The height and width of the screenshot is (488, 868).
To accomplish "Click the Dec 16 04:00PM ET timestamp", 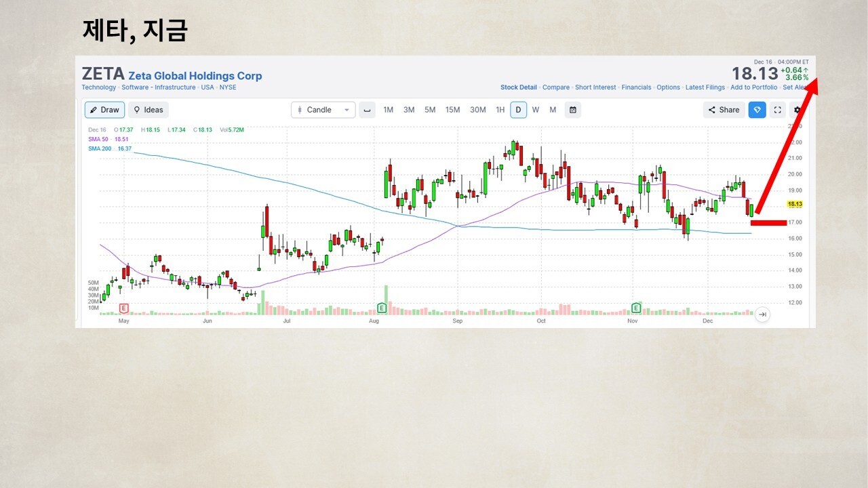I will coord(781,62).
